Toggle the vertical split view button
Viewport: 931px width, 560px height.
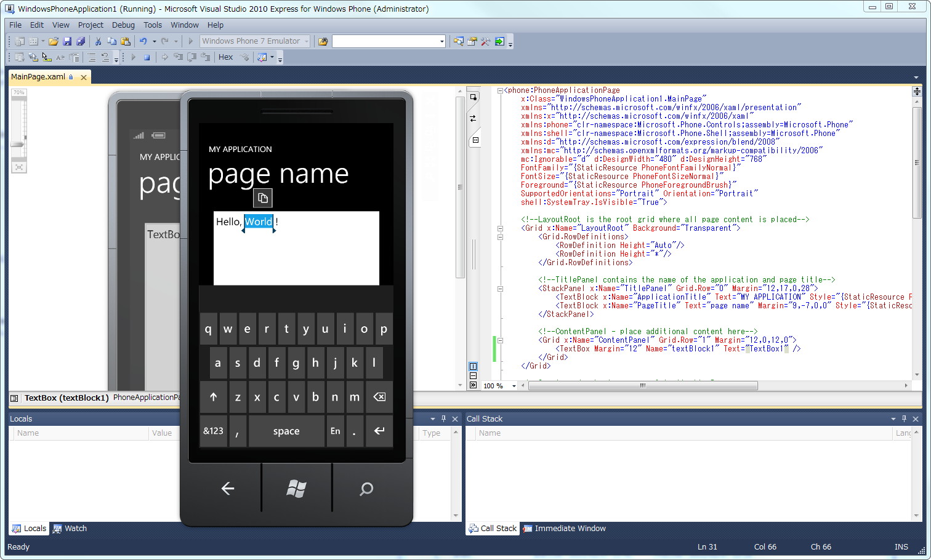click(x=473, y=366)
